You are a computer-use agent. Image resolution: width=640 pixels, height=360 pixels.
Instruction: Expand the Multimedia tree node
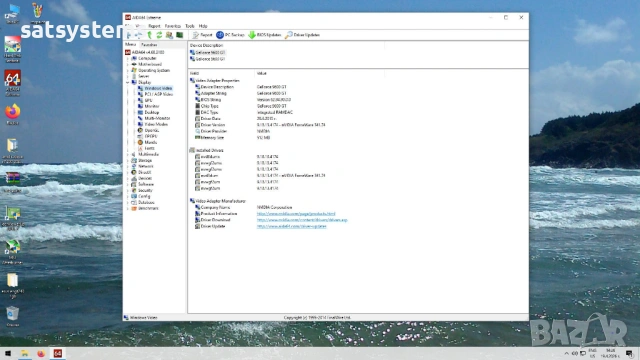[127, 154]
